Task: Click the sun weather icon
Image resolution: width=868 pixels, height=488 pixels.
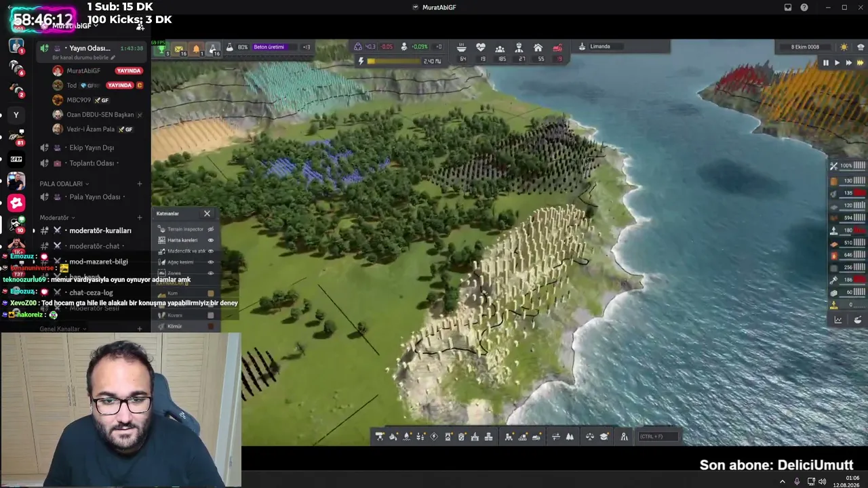Action: tap(844, 47)
